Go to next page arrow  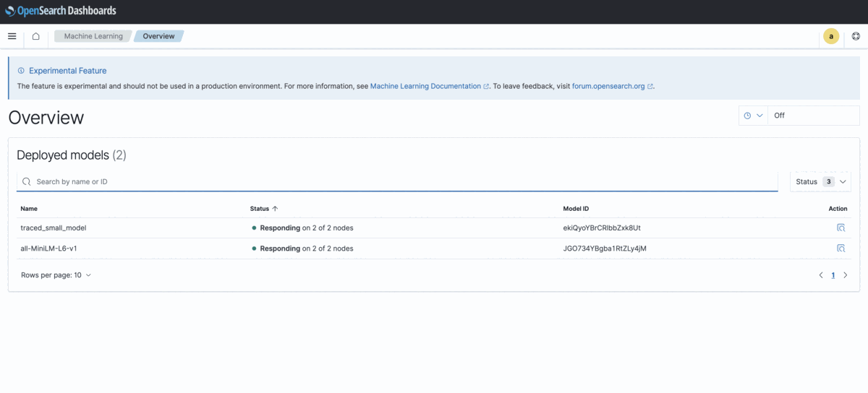(x=846, y=275)
